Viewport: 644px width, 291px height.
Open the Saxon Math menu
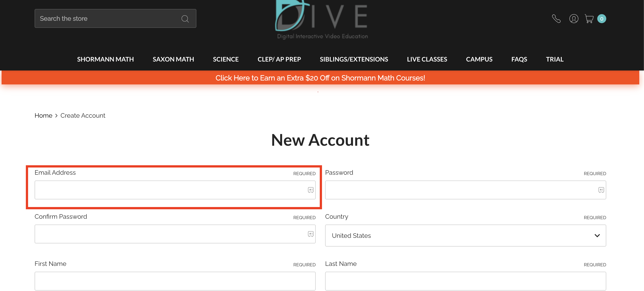tap(173, 59)
